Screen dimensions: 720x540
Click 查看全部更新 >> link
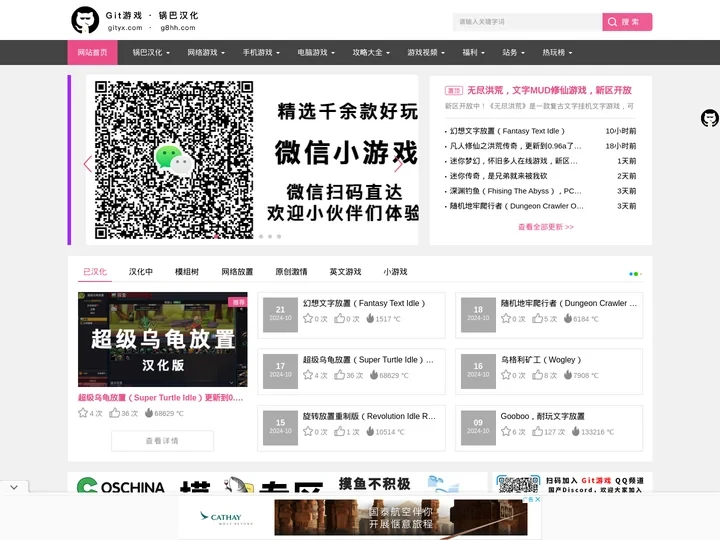(x=546, y=227)
